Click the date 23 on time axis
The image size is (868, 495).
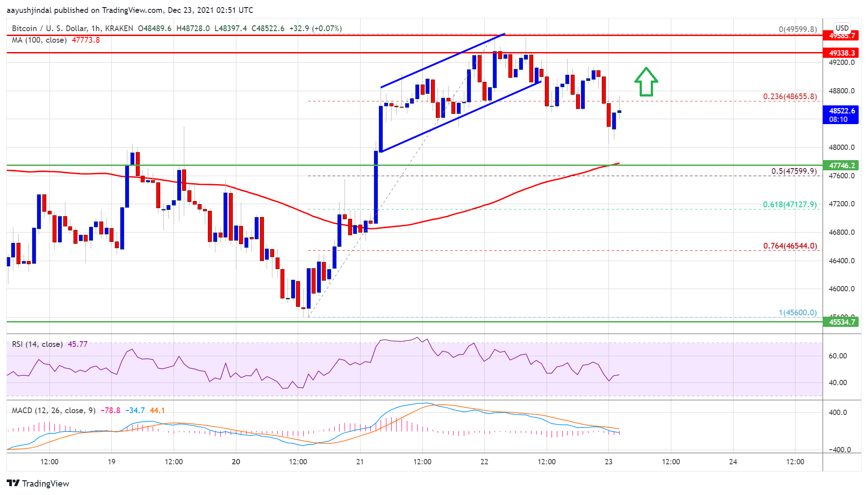point(608,462)
